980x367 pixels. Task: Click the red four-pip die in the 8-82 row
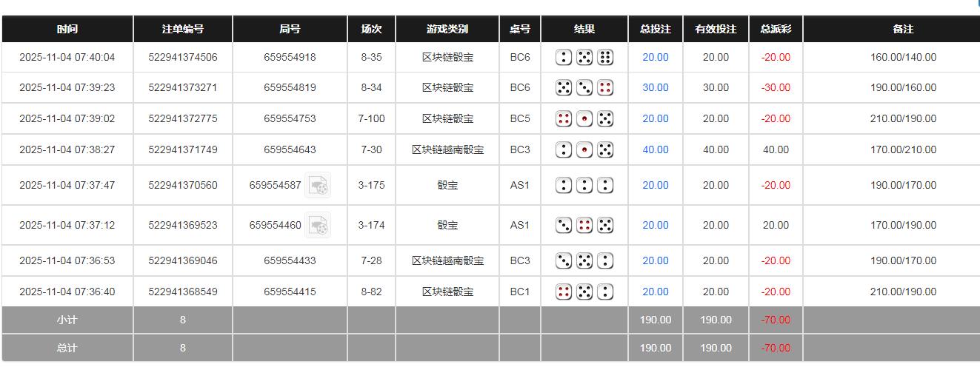tap(564, 292)
